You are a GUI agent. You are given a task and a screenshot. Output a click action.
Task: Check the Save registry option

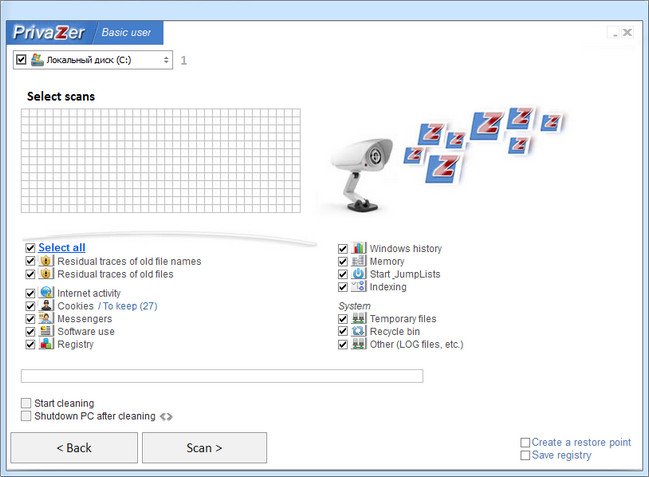[x=525, y=455]
